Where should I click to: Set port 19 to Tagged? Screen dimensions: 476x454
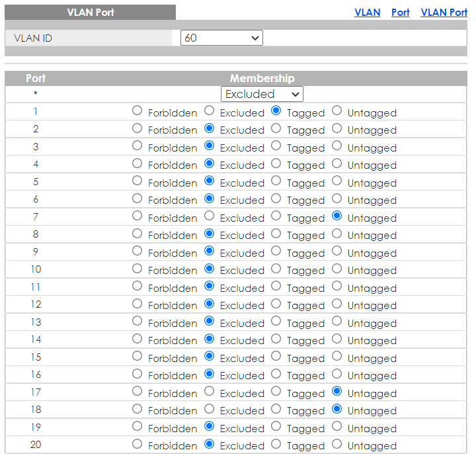[276, 426]
